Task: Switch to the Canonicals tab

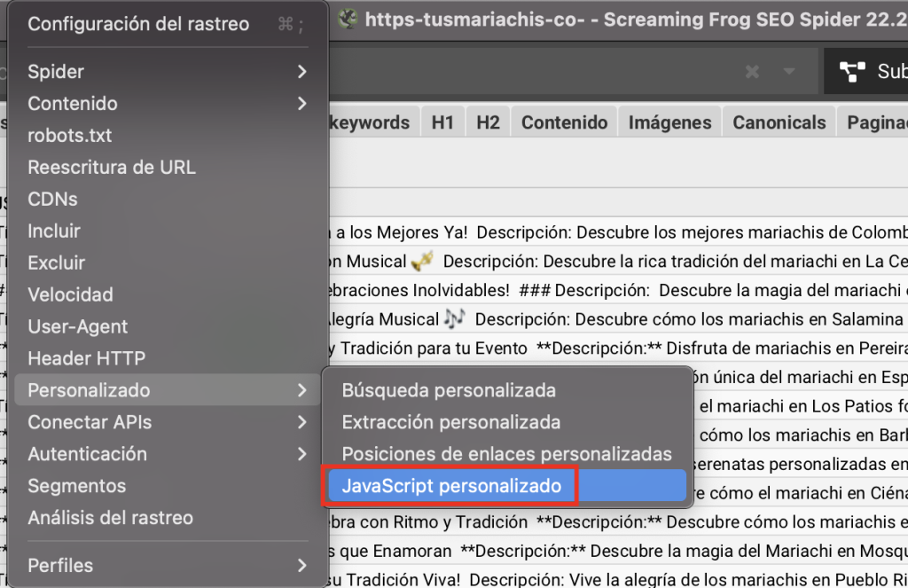Action: click(779, 122)
